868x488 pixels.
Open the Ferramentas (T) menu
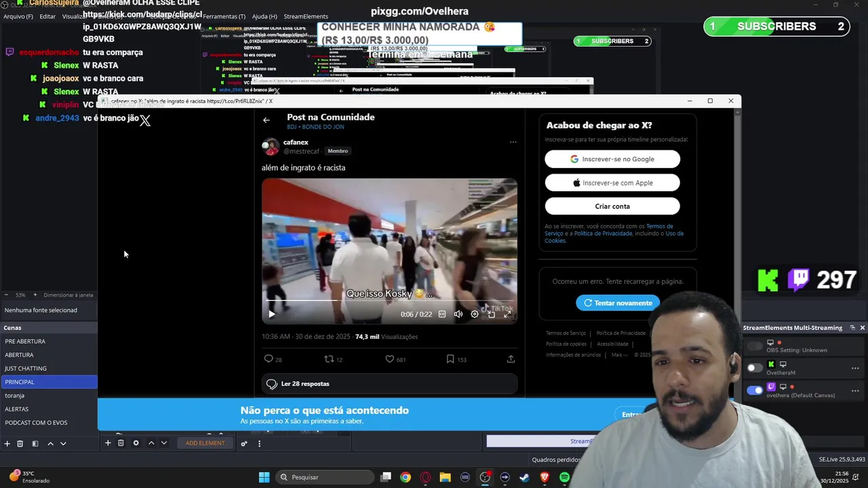pyautogui.click(x=224, y=16)
